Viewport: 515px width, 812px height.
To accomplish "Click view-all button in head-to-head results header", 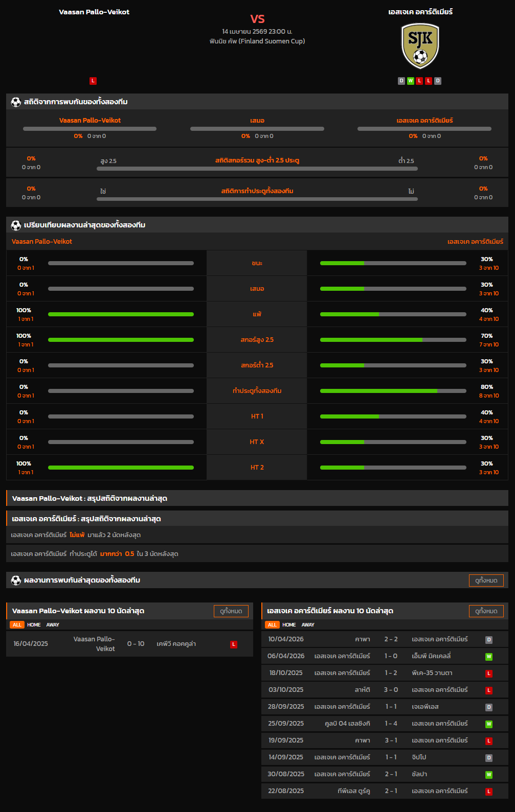I will pyautogui.click(x=486, y=580).
